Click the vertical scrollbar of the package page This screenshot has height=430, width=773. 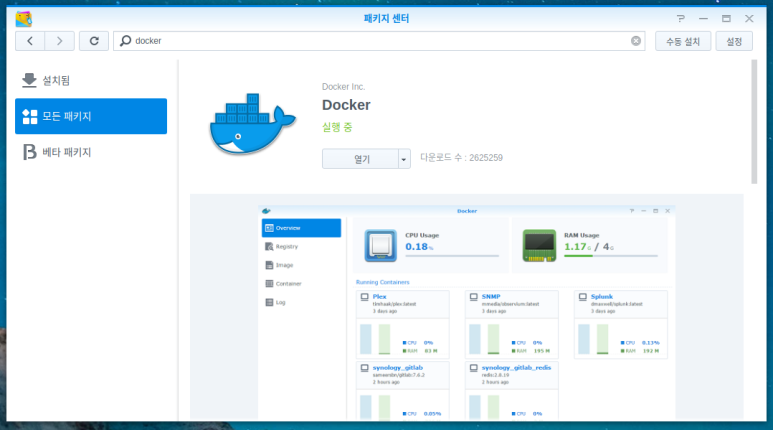coord(754,122)
